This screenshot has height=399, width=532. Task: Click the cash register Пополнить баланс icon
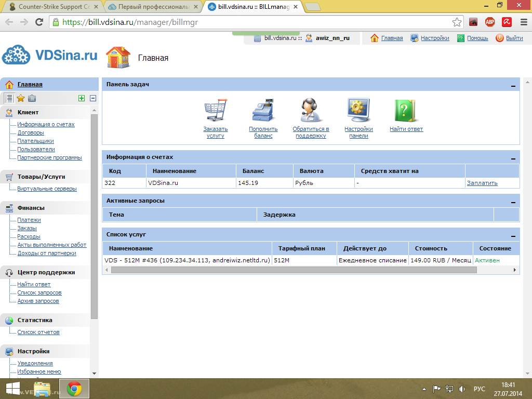[x=263, y=110]
